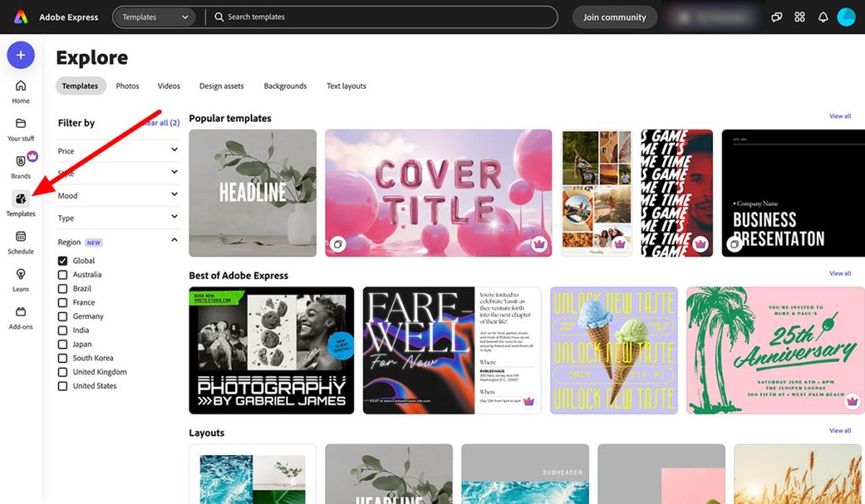Check the Japan region checkbox
Screen dimensions: 865x504
click(63, 344)
